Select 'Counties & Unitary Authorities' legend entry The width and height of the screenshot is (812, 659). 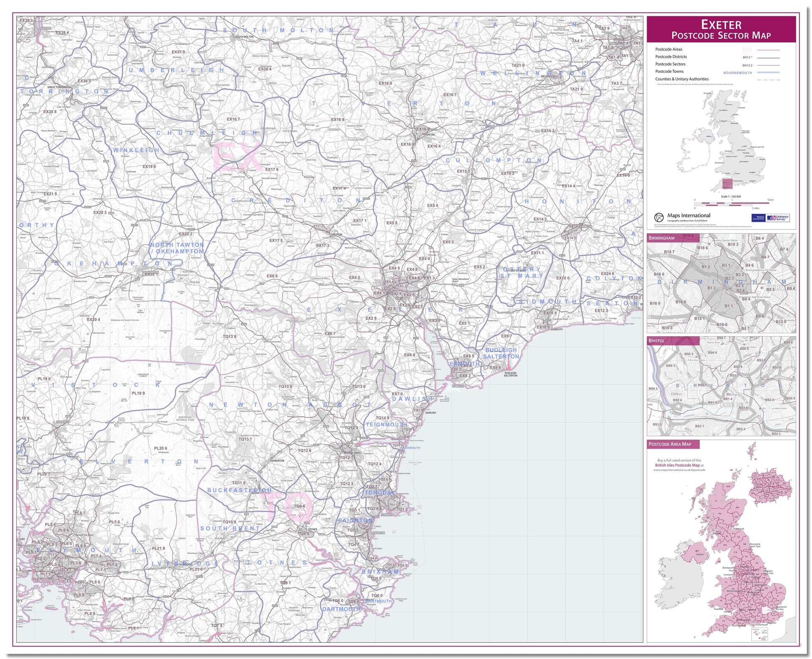coord(682,79)
